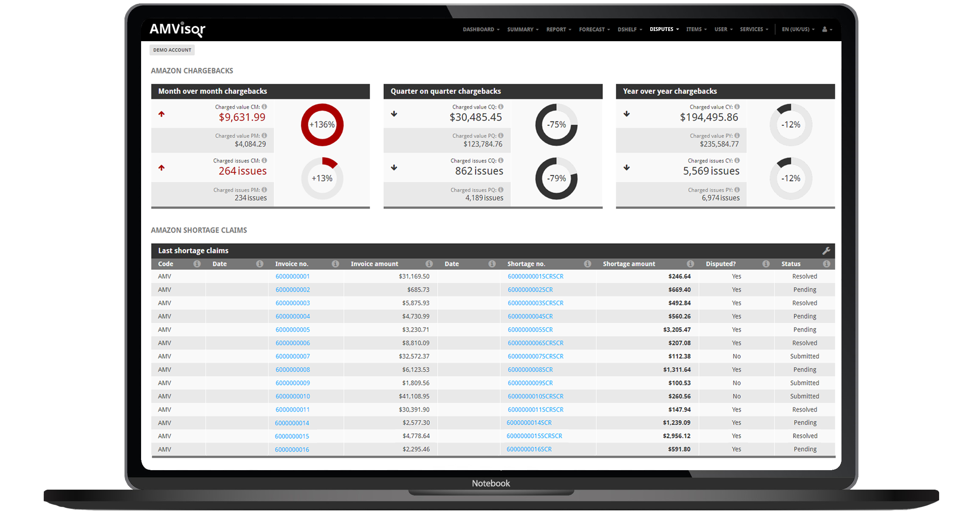Open invoice link 6000000005
The image size is (980, 516).
(x=292, y=330)
